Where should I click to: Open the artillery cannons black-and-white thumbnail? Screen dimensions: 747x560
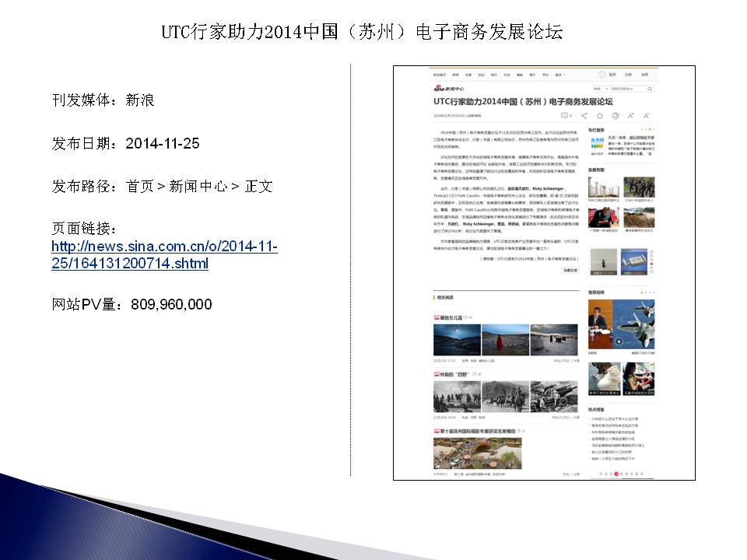tap(554, 397)
